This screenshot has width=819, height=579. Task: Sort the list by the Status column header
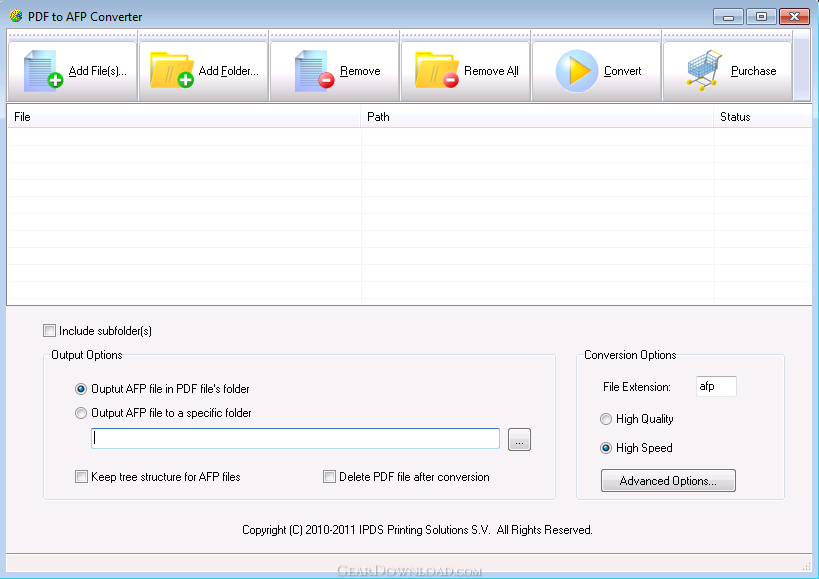[763, 117]
